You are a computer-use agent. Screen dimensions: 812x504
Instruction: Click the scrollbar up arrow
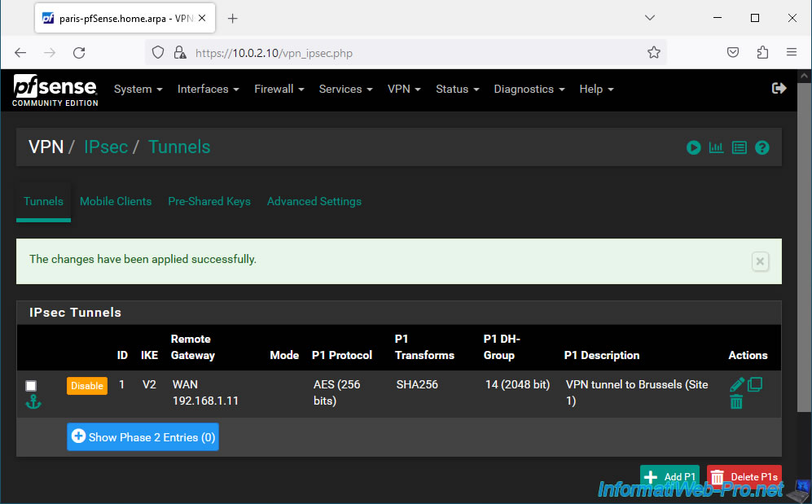(x=804, y=76)
